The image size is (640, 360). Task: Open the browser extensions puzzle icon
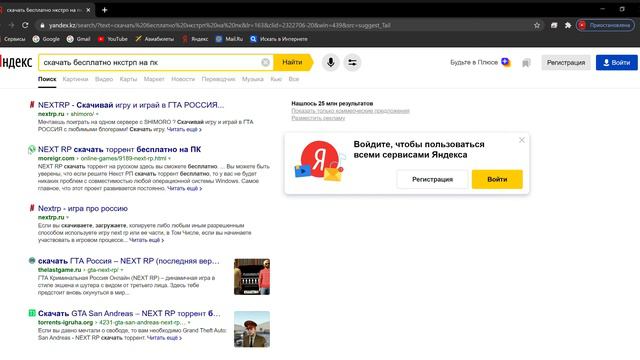click(x=568, y=25)
